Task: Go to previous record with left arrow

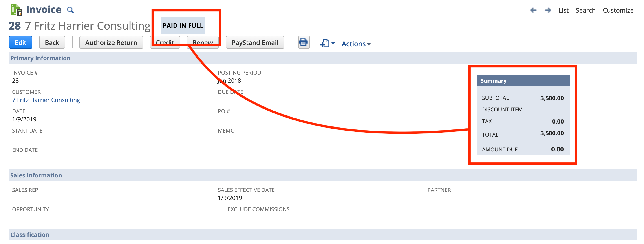Action: pyautogui.click(x=533, y=10)
